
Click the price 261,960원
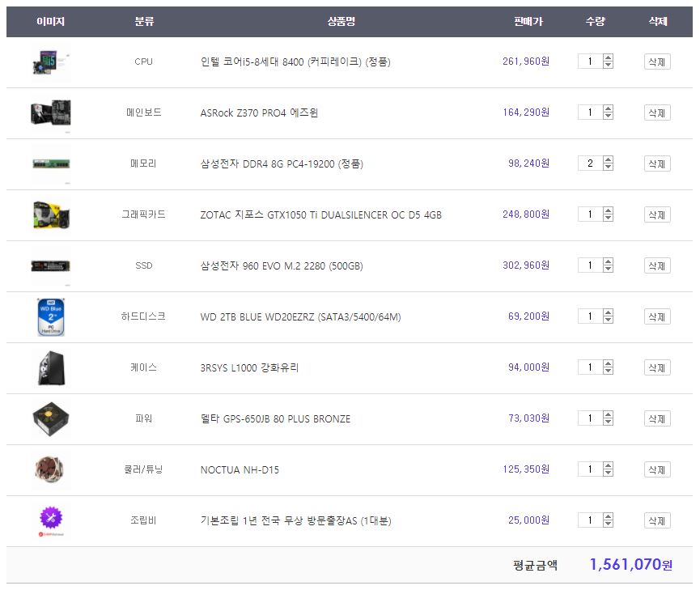point(526,62)
